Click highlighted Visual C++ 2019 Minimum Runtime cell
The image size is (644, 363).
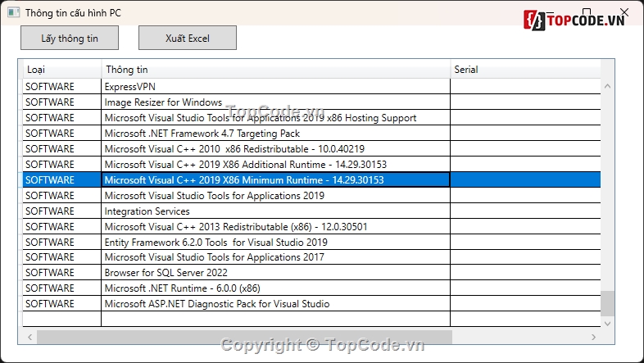pos(275,179)
